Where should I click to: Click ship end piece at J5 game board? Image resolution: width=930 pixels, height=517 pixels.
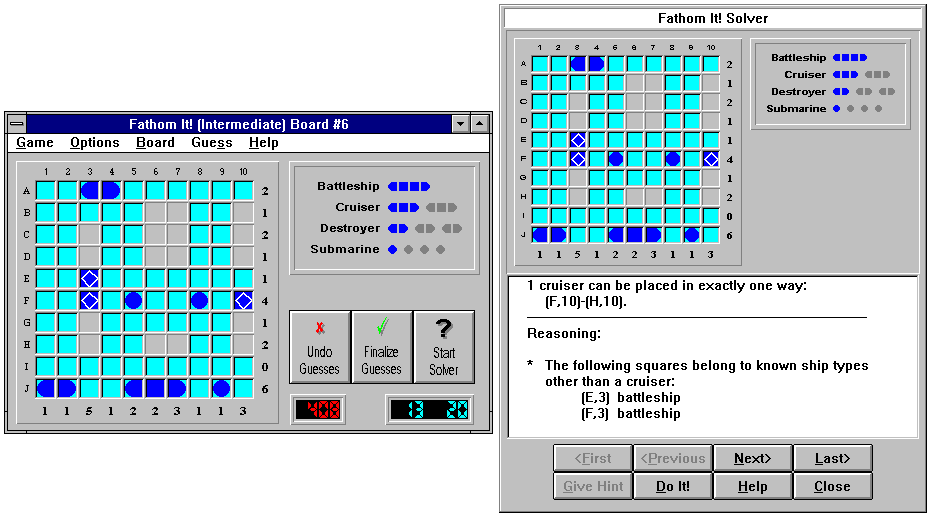(x=133, y=388)
